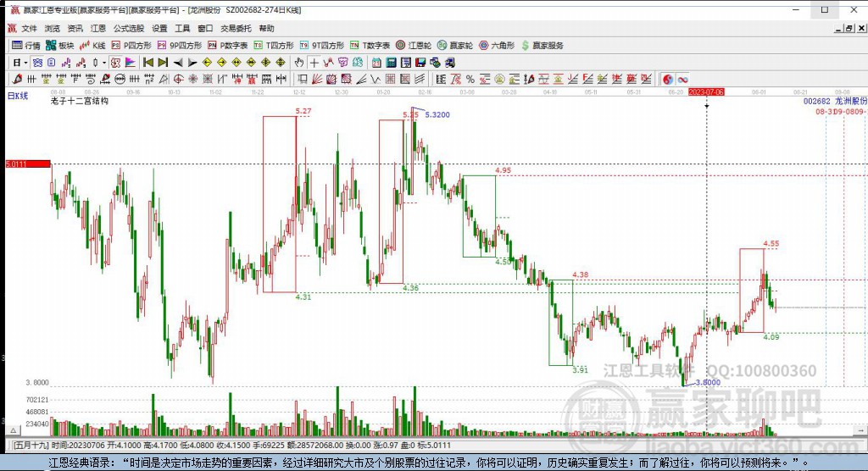Open the 交易委托 menu
The height and width of the screenshot is (471, 868).
(236, 28)
